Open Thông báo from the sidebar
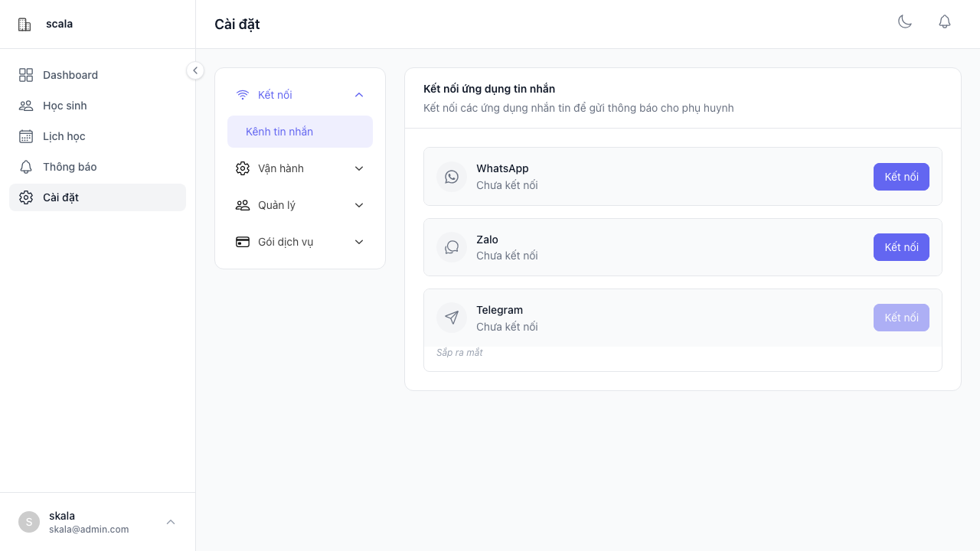980x551 pixels. [70, 167]
